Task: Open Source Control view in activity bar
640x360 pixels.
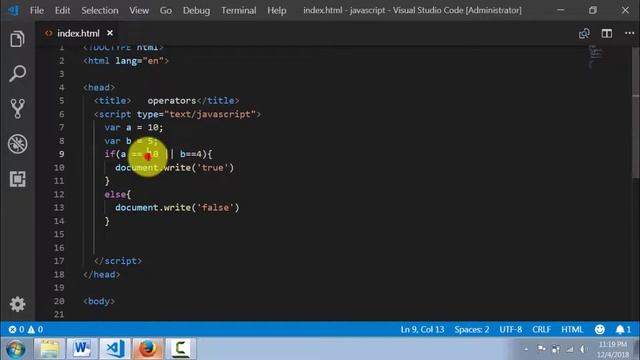Action: (17, 109)
